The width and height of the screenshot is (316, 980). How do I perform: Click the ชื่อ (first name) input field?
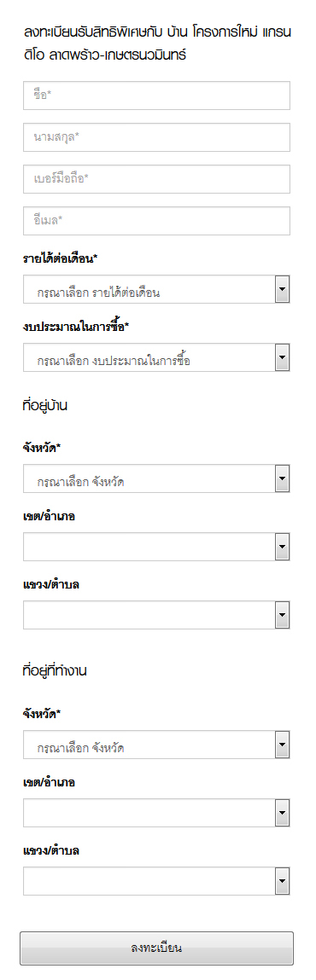tap(156, 96)
